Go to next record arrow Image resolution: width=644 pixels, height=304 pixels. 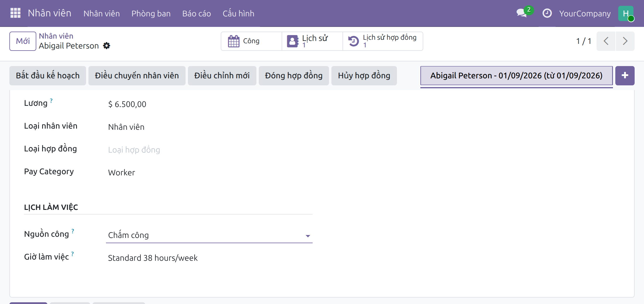click(x=625, y=41)
